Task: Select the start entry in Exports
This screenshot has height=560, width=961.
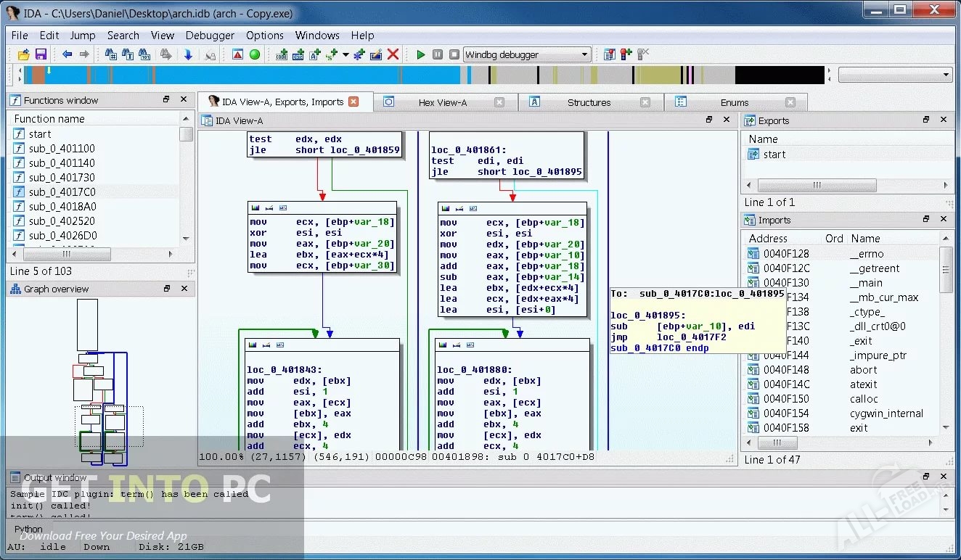Action: (x=774, y=154)
